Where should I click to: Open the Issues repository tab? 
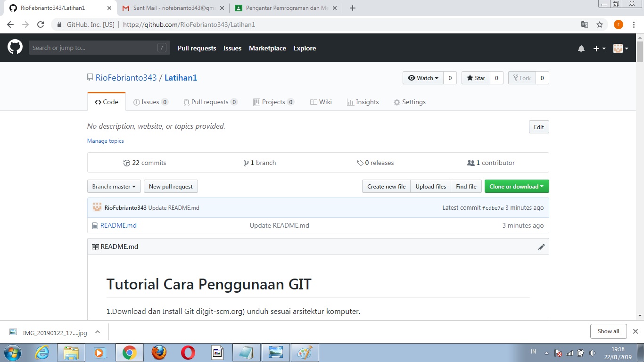click(151, 102)
